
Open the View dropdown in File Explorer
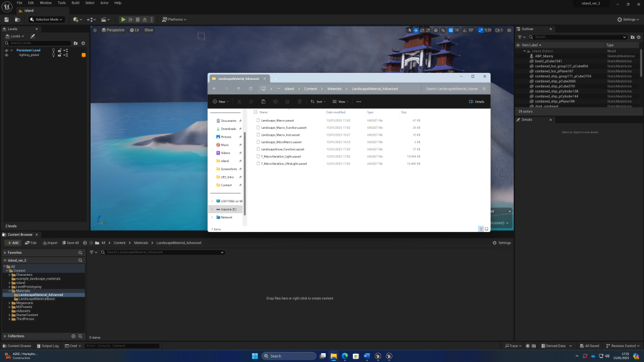[340, 102]
